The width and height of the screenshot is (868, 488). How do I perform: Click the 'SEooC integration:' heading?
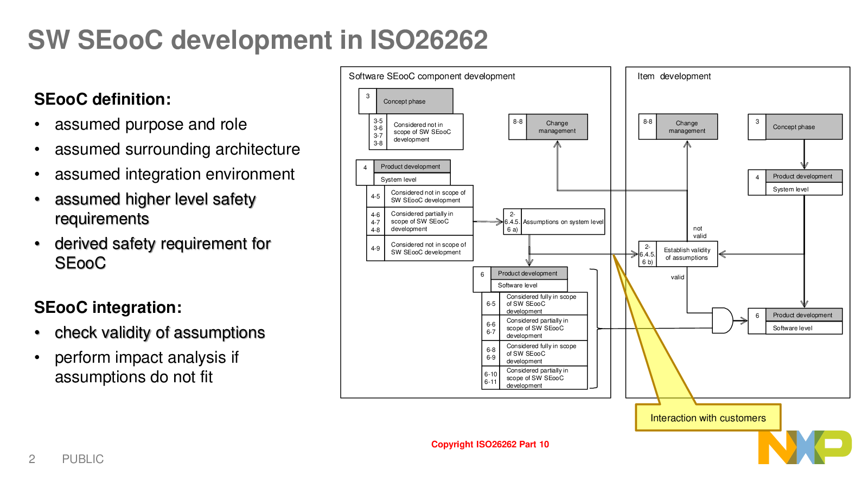click(x=108, y=307)
